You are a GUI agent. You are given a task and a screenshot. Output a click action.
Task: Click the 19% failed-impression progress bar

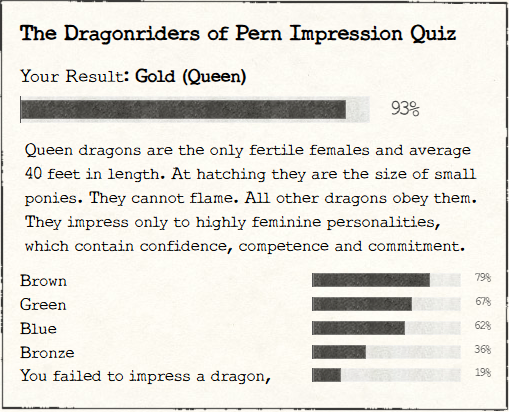[386, 375]
